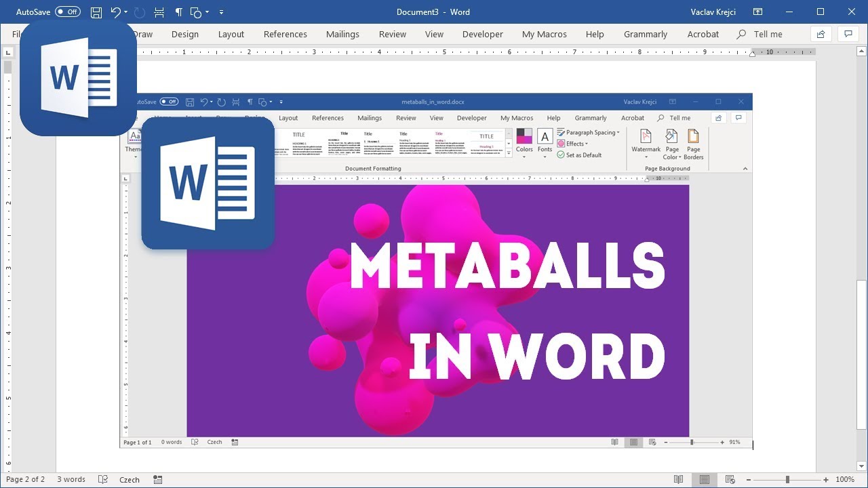The width and height of the screenshot is (868, 488).
Task: Click embedded window zoom slider handle
Action: point(692,442)
